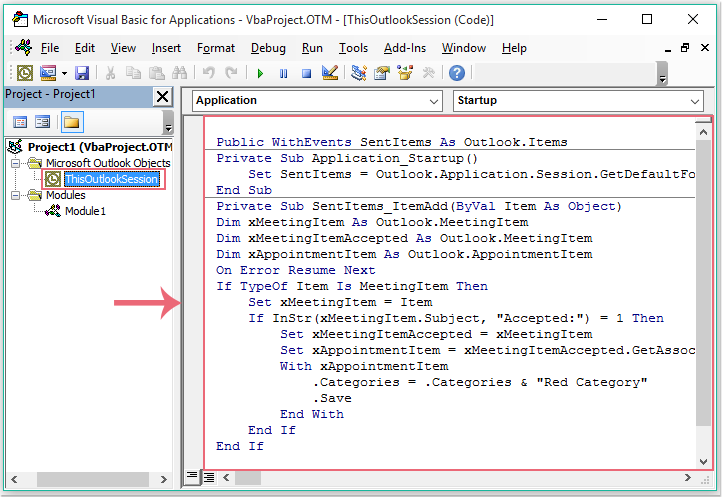
Task: Close the Project panel with X
Action: 162,96
